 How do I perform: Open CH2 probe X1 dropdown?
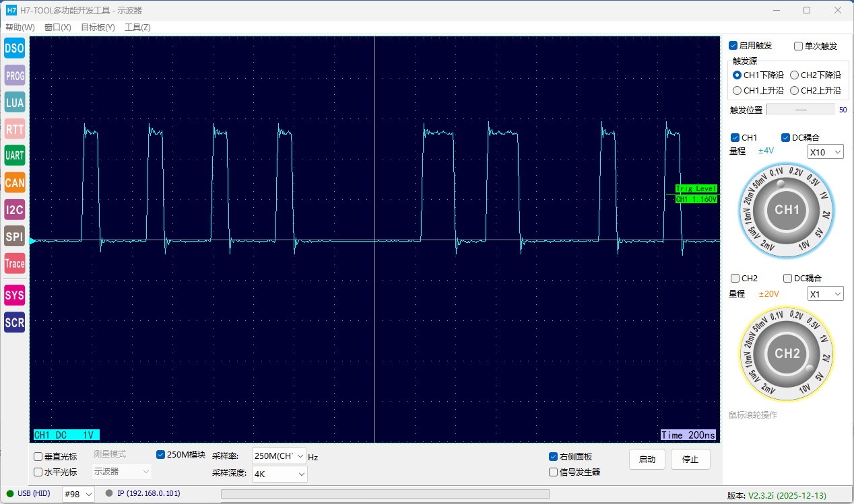(x=825, y=294)
